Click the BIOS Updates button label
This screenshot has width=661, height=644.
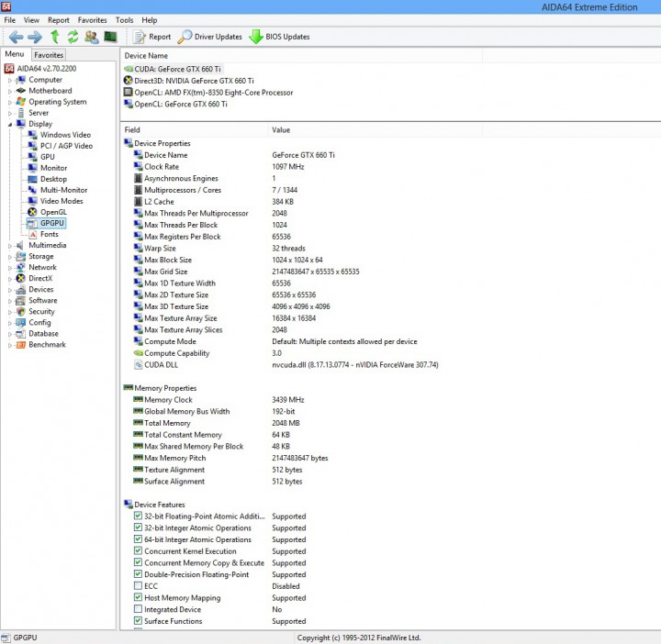click(287, 37)
